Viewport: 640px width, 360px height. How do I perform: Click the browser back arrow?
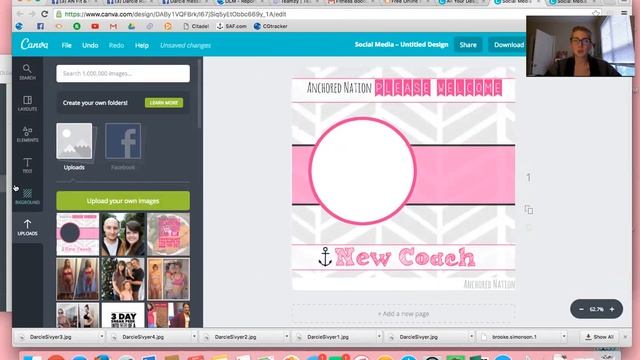20,14
